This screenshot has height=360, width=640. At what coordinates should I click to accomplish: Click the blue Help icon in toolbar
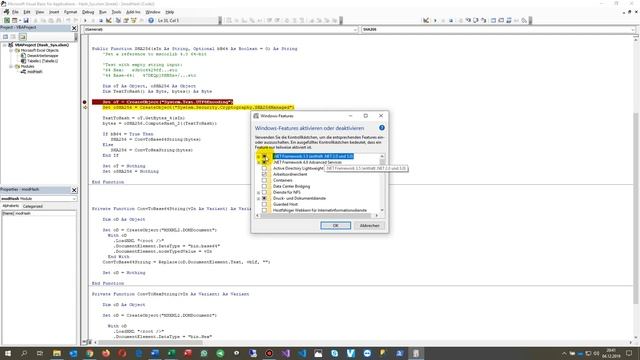click(x=151, y=20)
